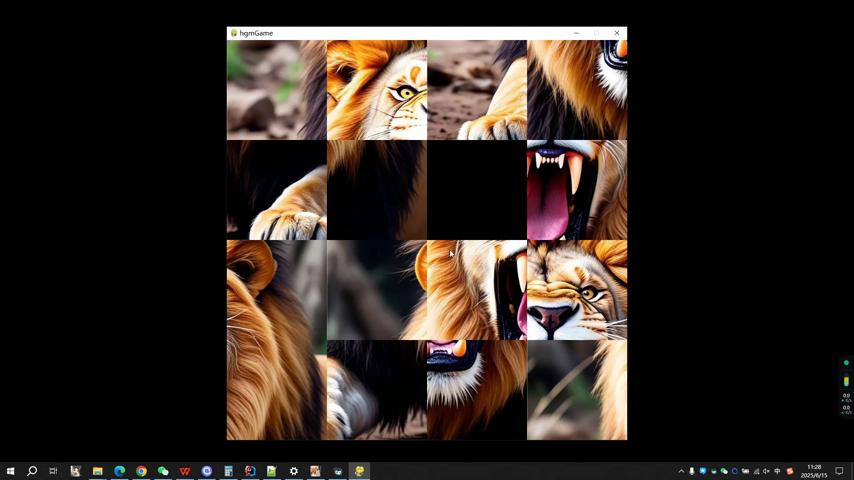Viewport: 854px width, 480px height.
Task: Select the lion face with nose tile
Action: click(577, 290)
